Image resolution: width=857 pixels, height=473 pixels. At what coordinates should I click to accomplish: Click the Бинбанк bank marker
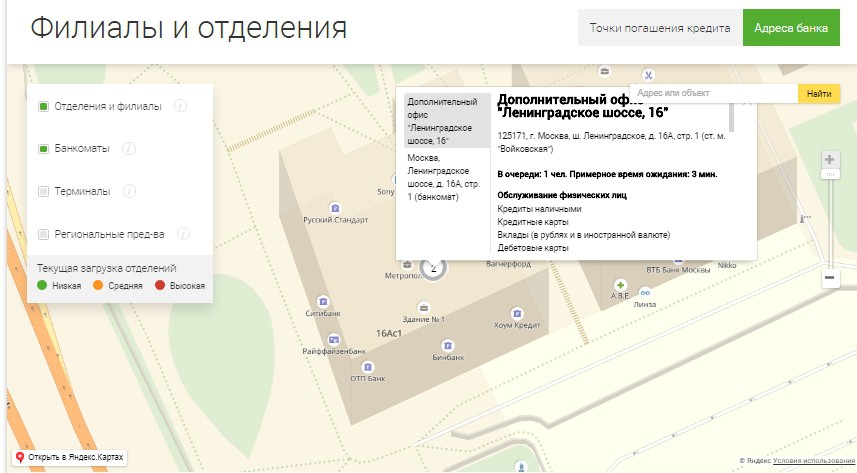tap(448, 344)
